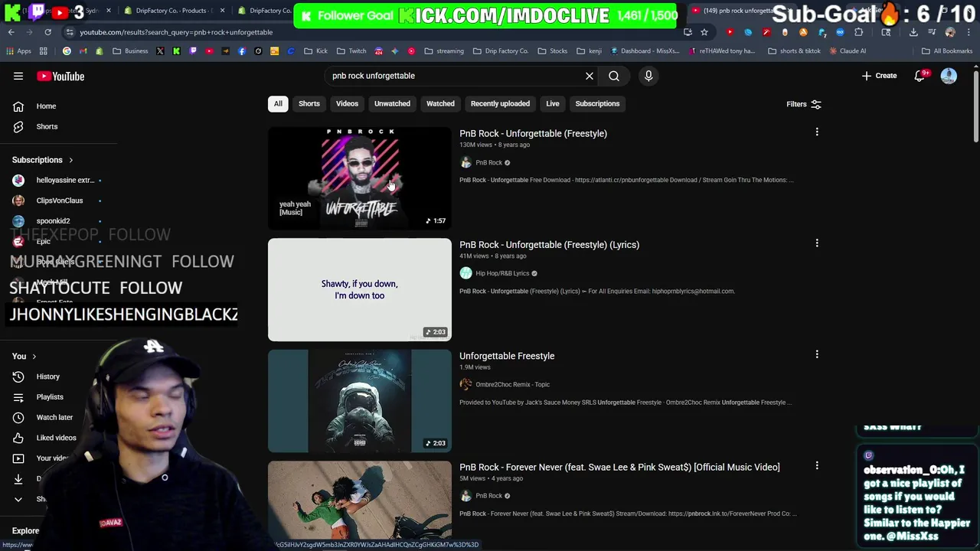Open the Stocks bookmarks folder
The height and width of the screenshot is (551, 980).
coord(552,51)
